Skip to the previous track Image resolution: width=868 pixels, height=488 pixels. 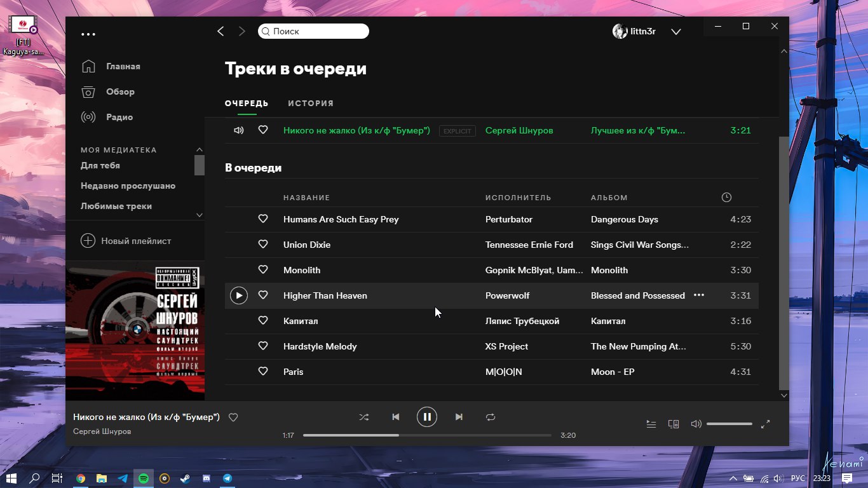396,417
